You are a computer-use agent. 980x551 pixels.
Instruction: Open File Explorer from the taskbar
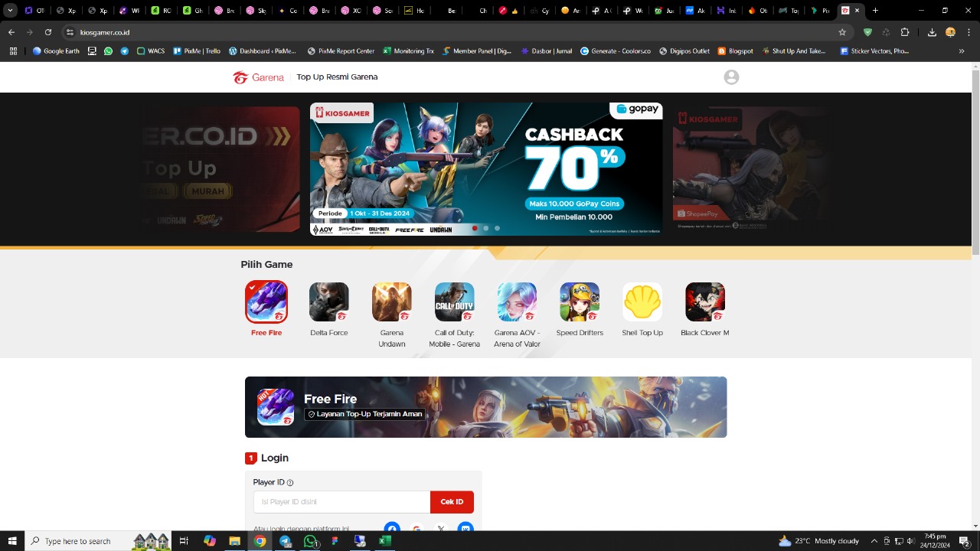235,541
